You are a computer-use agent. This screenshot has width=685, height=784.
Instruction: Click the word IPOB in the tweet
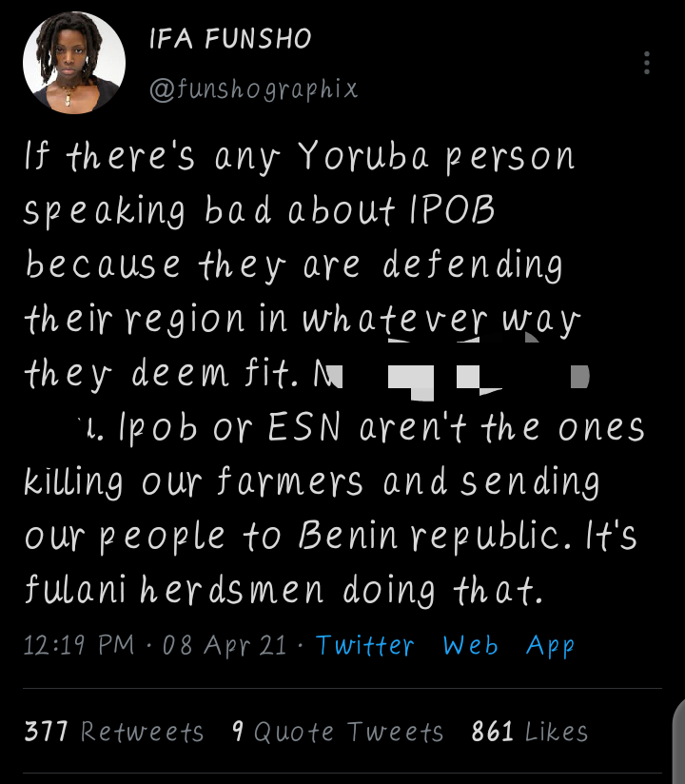(x=452, y=209)
